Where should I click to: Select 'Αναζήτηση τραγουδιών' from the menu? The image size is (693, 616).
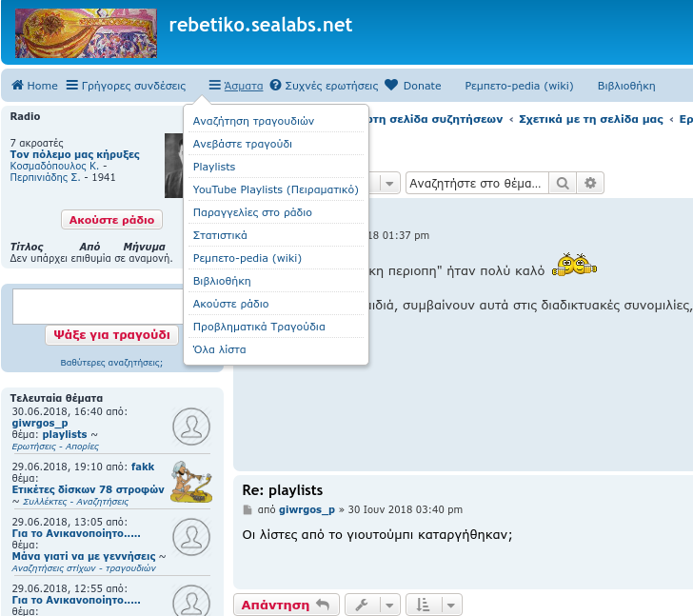(253, 121)
